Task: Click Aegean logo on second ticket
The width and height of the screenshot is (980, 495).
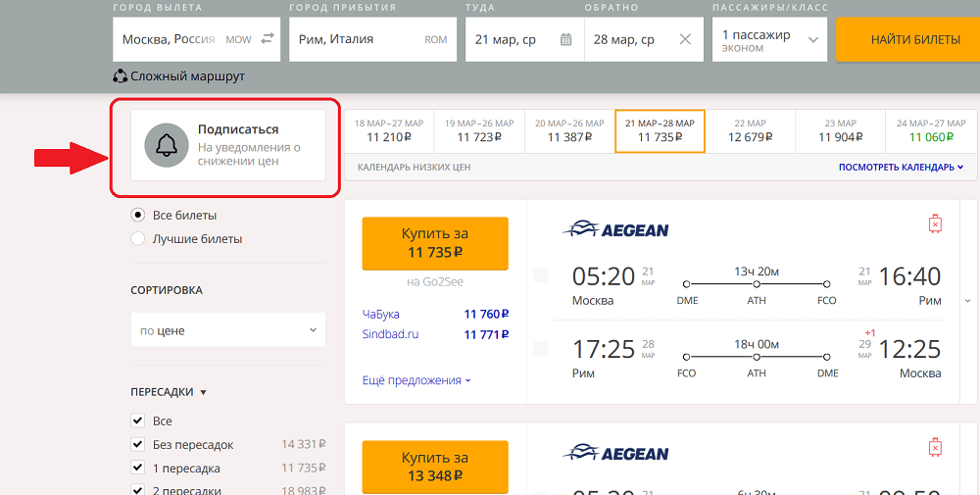Action: tap(615, 453)
